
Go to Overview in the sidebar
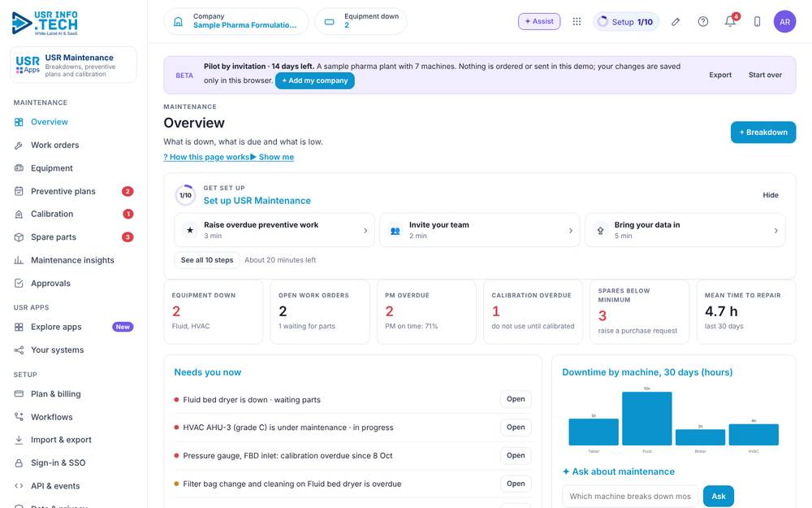[74, 122]
